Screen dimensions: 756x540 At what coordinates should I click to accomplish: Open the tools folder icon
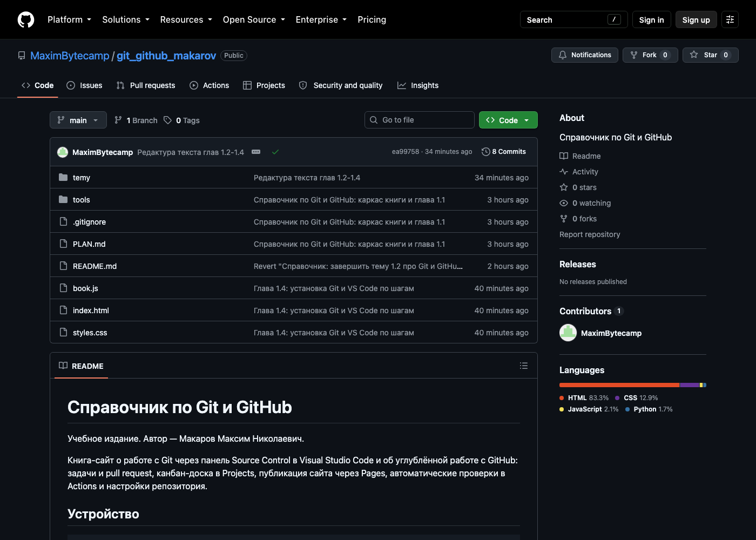pos(63,199)
